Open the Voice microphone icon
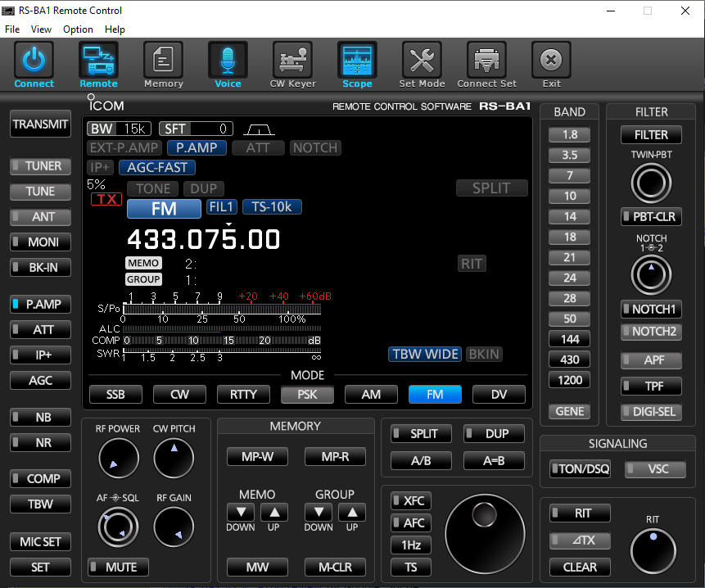 [228, 61]
